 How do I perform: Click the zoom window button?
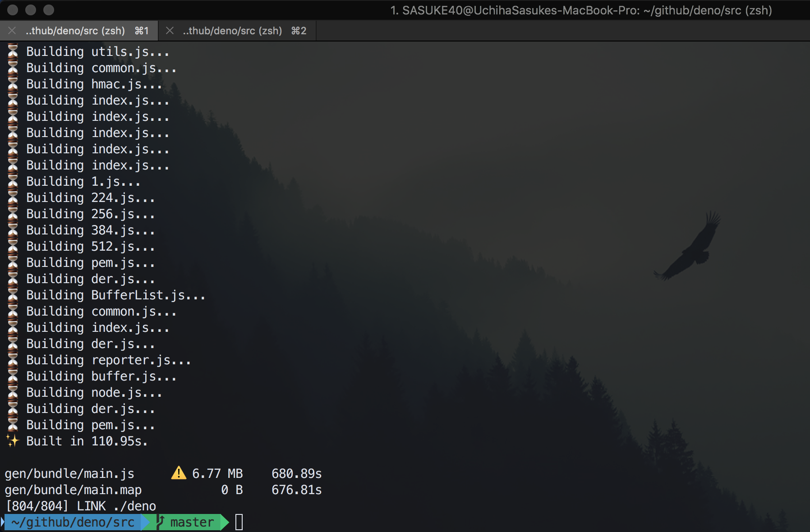[49, 9]
